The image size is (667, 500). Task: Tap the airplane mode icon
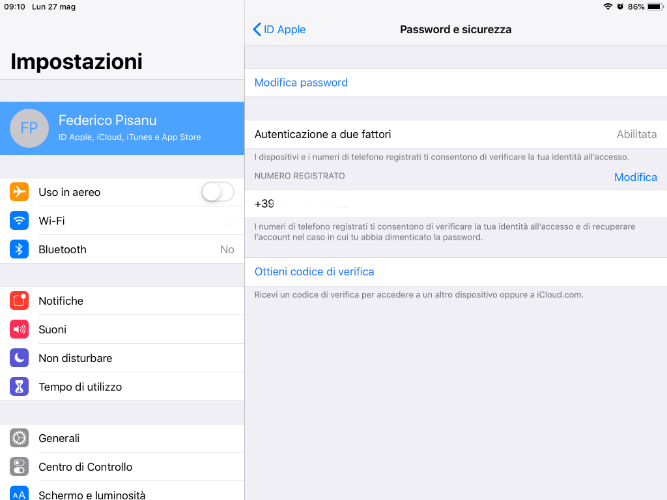tap(19, 192)
